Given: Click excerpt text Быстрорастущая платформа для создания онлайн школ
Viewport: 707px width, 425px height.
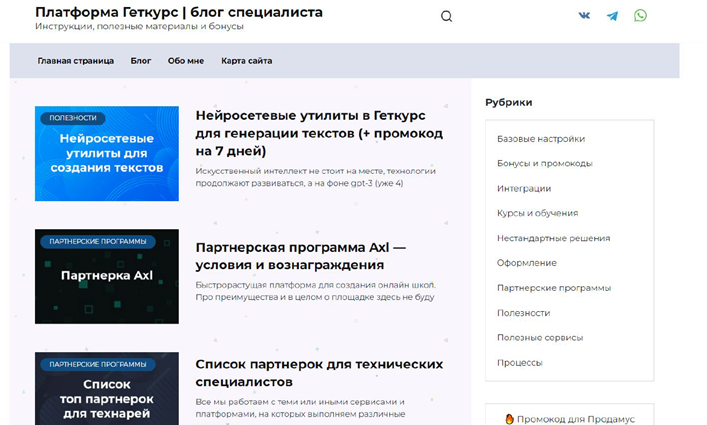Looking at the screenshot, I should coord(316,291).
